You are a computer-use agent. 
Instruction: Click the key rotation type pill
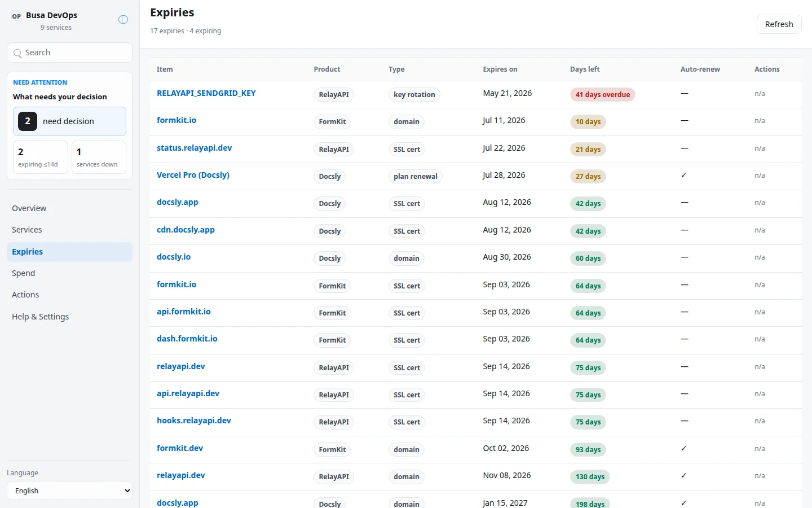tap(414, 95)
